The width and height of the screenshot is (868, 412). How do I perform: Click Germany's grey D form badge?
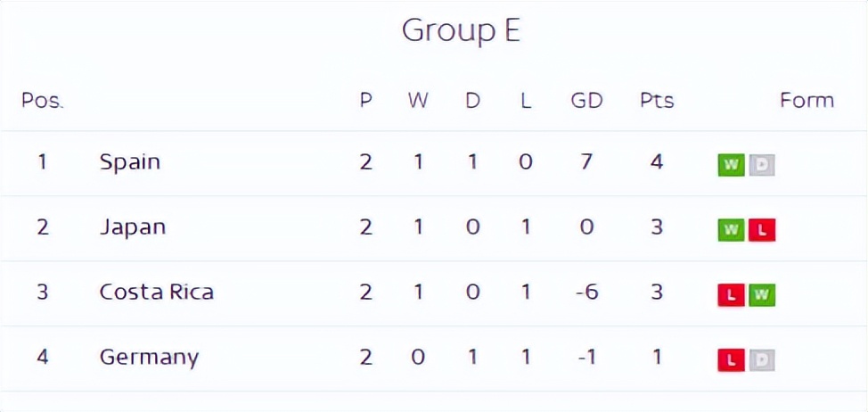pyautogui.click(x=762, y=360)
